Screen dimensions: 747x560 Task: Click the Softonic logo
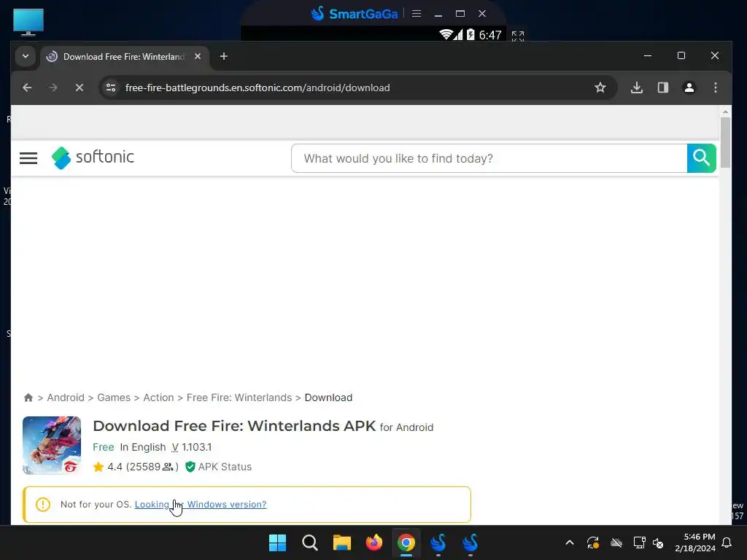93,157
